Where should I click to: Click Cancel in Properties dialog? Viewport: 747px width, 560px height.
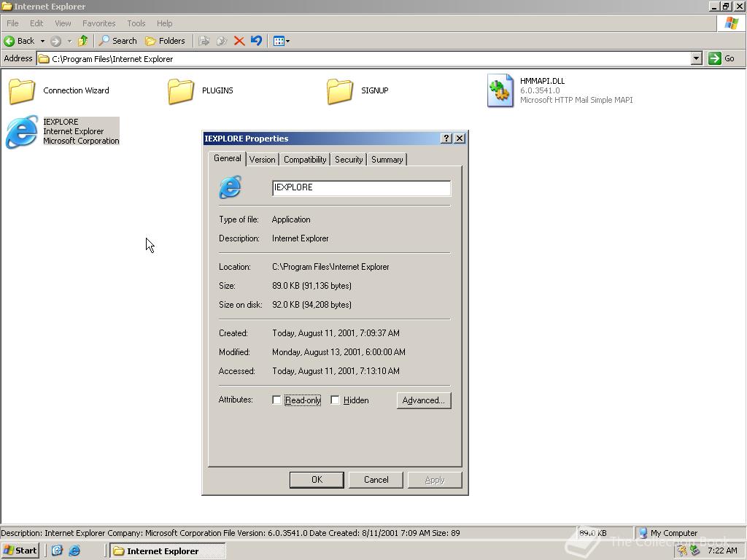pyautogui.click(x=376, y=480)
